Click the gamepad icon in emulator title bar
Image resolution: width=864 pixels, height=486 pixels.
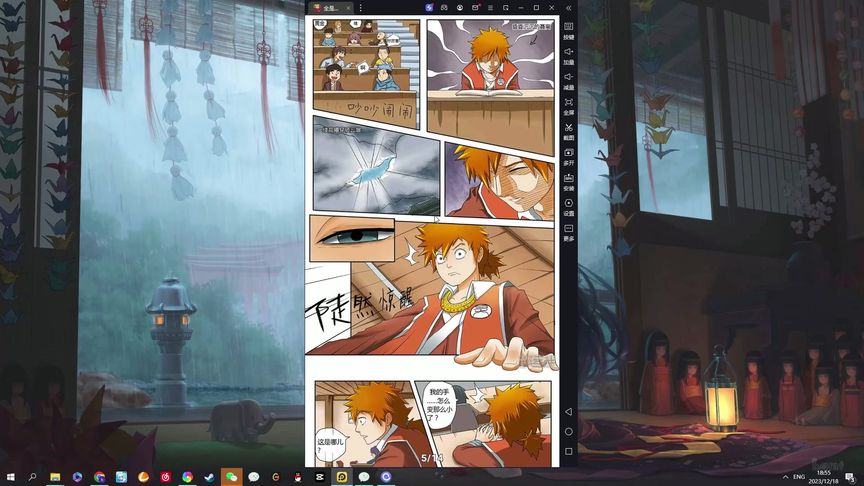tap(444, 8)
